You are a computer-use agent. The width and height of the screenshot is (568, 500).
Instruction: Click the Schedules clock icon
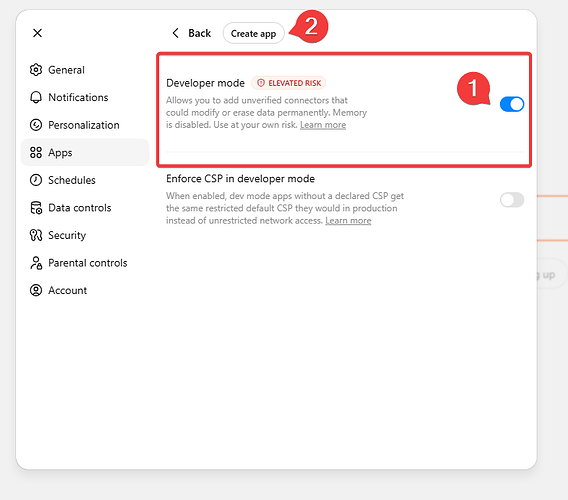click(36, 180)
